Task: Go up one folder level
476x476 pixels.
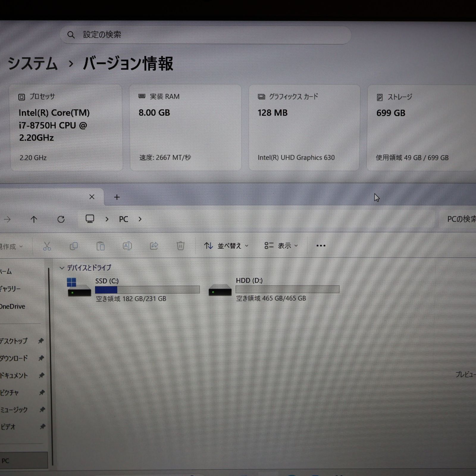Action: [34, 220]
